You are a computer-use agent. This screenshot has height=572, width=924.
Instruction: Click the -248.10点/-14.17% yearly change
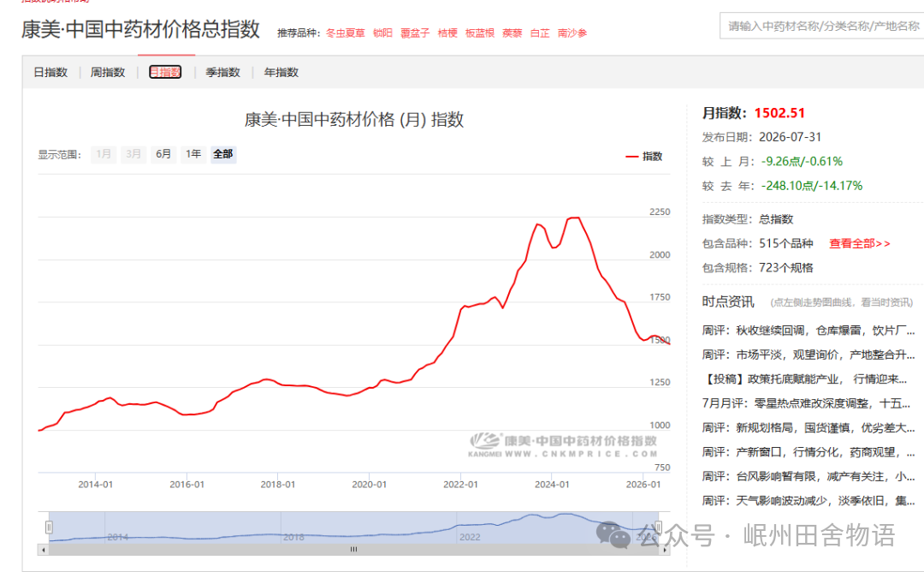pyautogui.click(x=811, y=186)
